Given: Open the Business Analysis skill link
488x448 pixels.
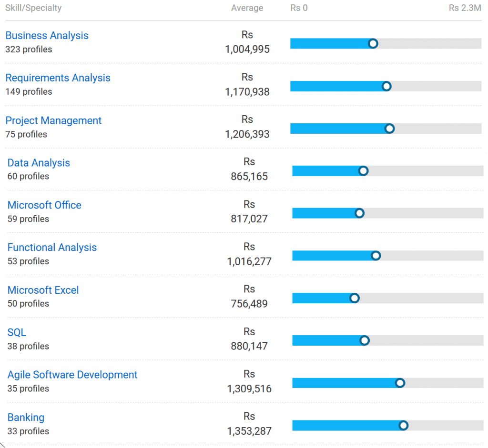Looking at the screenshot, I should pyautogui.click(x=47, y=36).
